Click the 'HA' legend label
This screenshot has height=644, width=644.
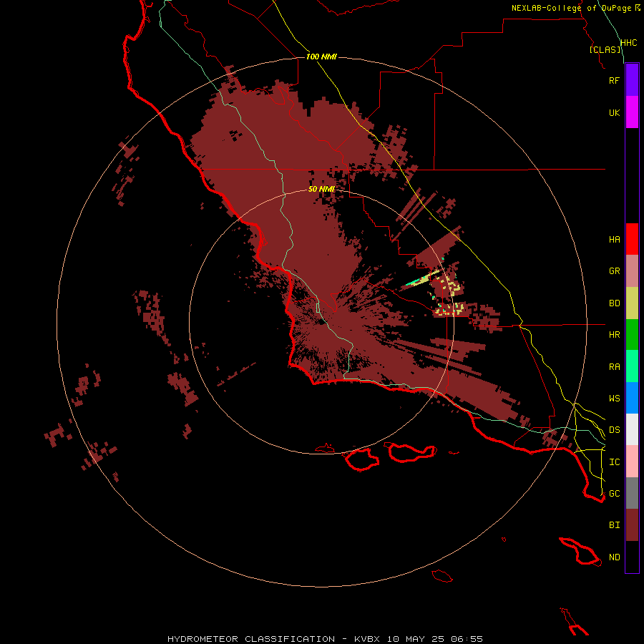[x=615, y=240]
